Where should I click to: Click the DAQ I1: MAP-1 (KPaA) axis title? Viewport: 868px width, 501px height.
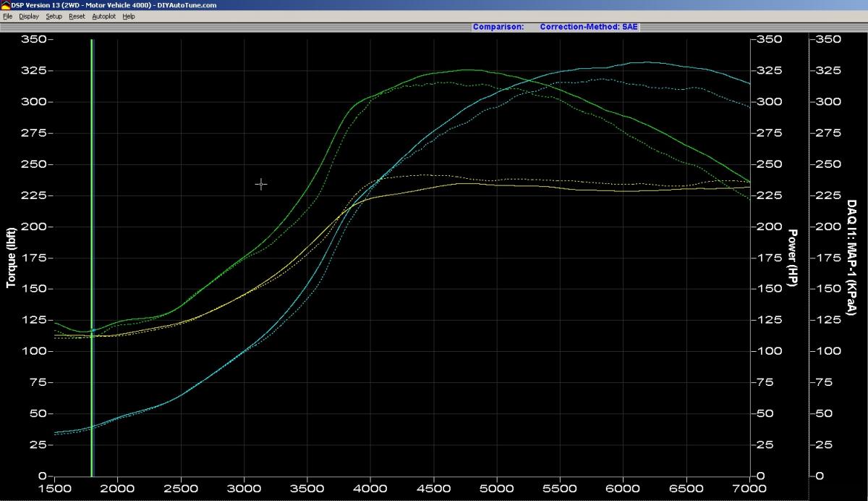pos(851,258)
